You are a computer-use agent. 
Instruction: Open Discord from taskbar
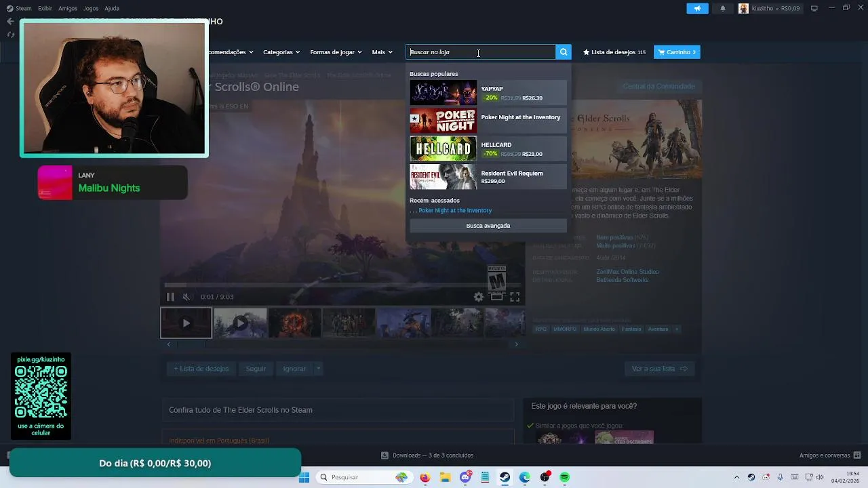[465, 477]
